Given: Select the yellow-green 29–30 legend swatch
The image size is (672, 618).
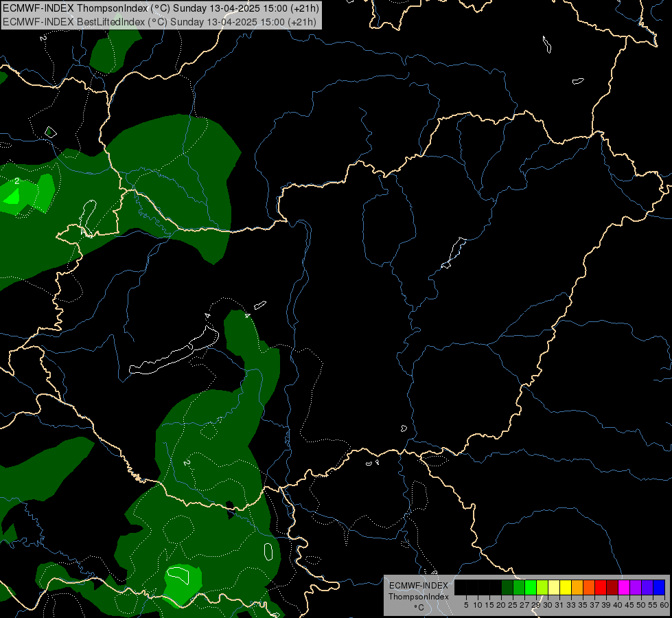Looking at the screenshot, I should pos(542,587).
